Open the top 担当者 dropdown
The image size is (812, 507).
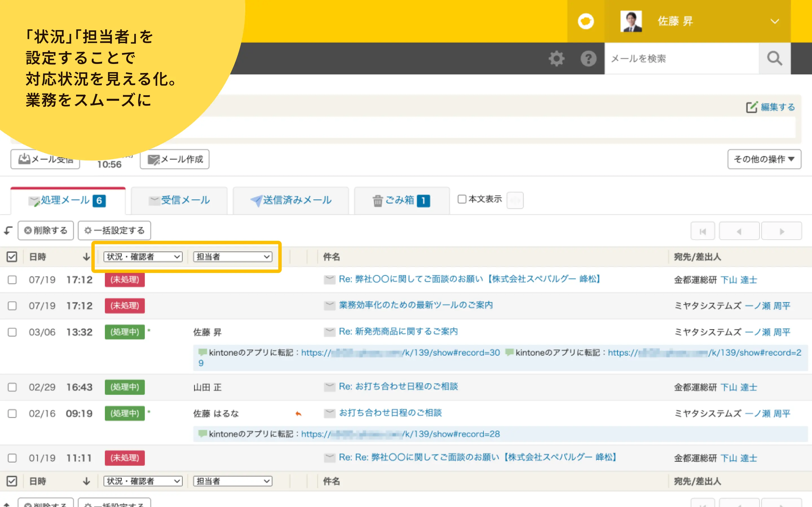tap(233, 257)
